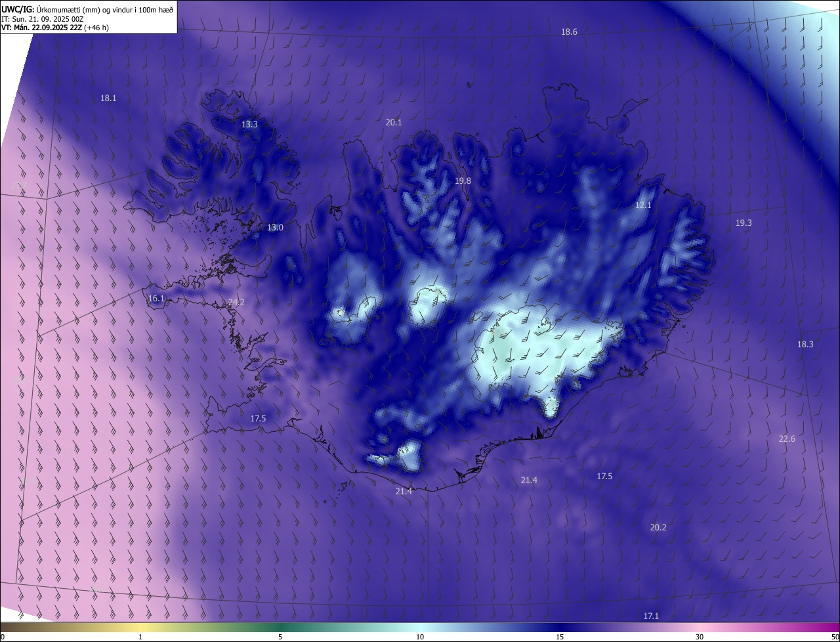Click the 30 tick on the color scale
The width and height of the screenshot is (840, 642).
[x=700, y=637]
